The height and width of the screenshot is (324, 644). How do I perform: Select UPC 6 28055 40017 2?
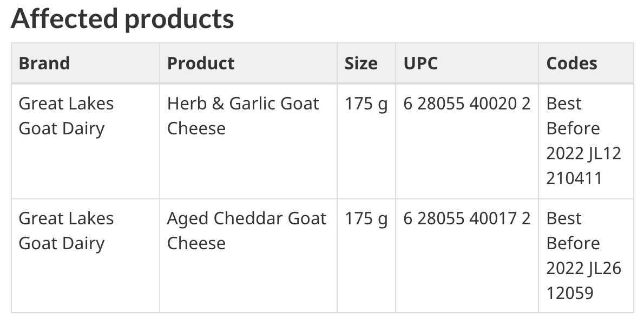click(x=467, y=218)
